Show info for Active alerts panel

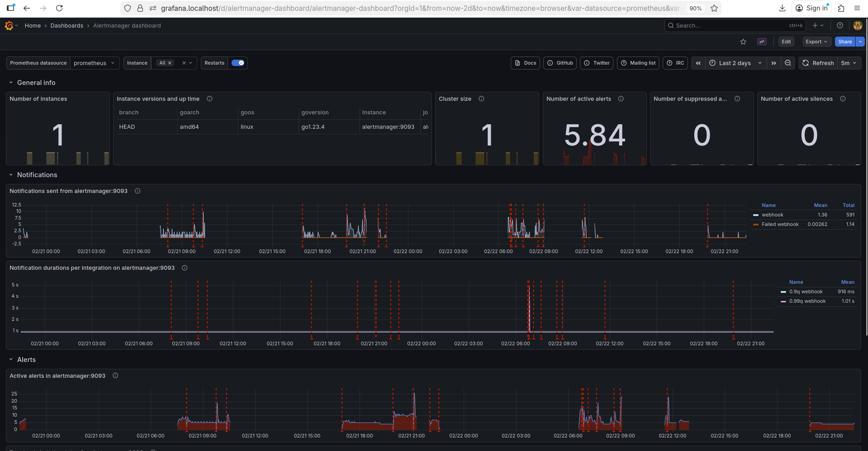tap(116, 376)
